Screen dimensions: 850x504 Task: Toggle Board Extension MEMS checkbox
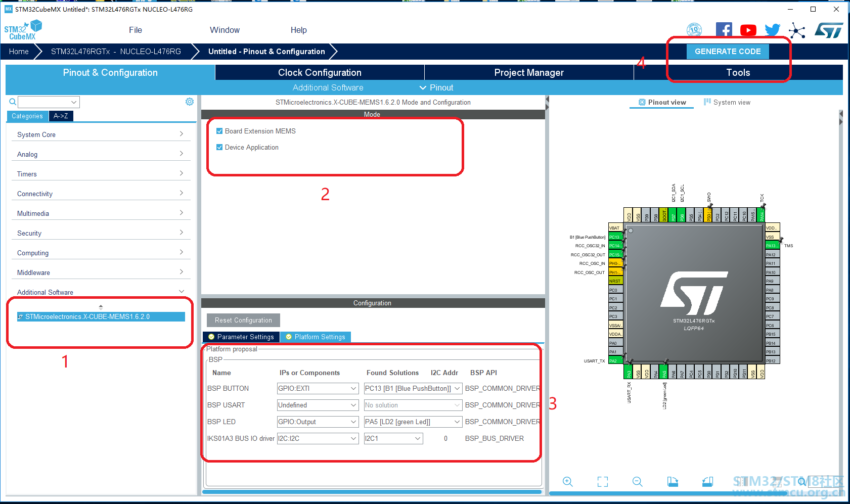[x=219, y=131]
